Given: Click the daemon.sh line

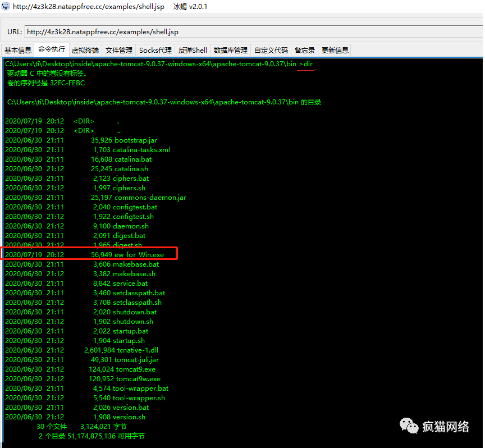Looking at the screenshot, I should (77, 226).
